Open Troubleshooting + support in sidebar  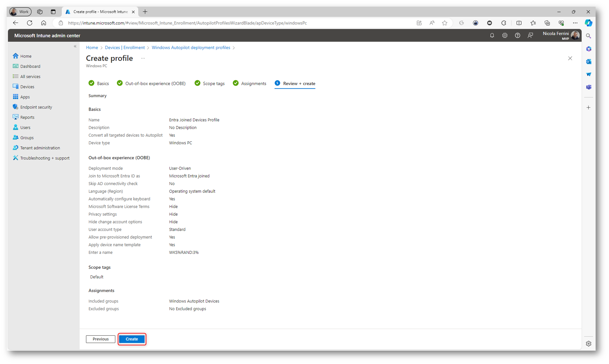[45, 158]
